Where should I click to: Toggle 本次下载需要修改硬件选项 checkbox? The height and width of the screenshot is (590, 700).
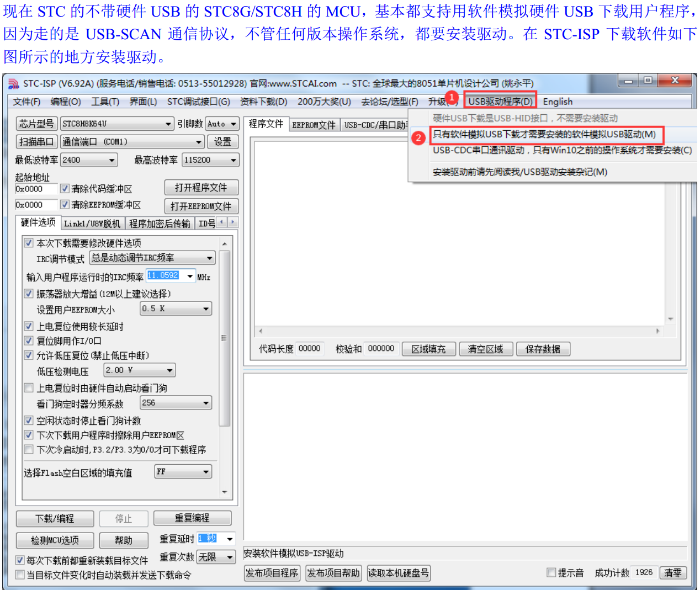[29, 242]
